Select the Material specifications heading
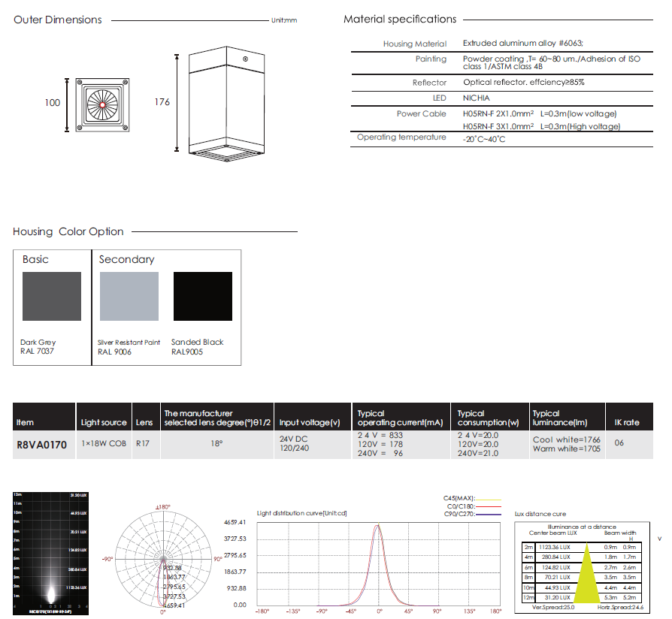The height and width of the screenshot is (619, 672). (x=400, y=20)
